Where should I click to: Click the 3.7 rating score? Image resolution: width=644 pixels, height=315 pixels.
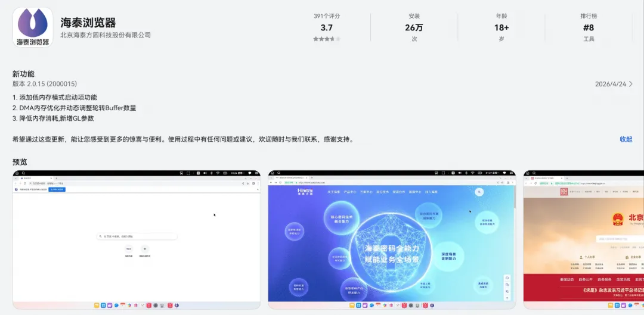327,27
